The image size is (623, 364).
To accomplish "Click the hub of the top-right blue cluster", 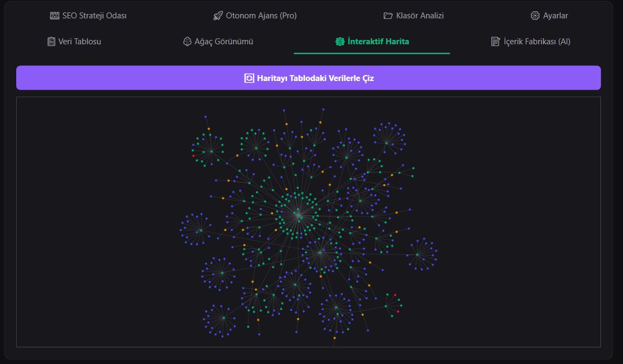I will 386,143.
